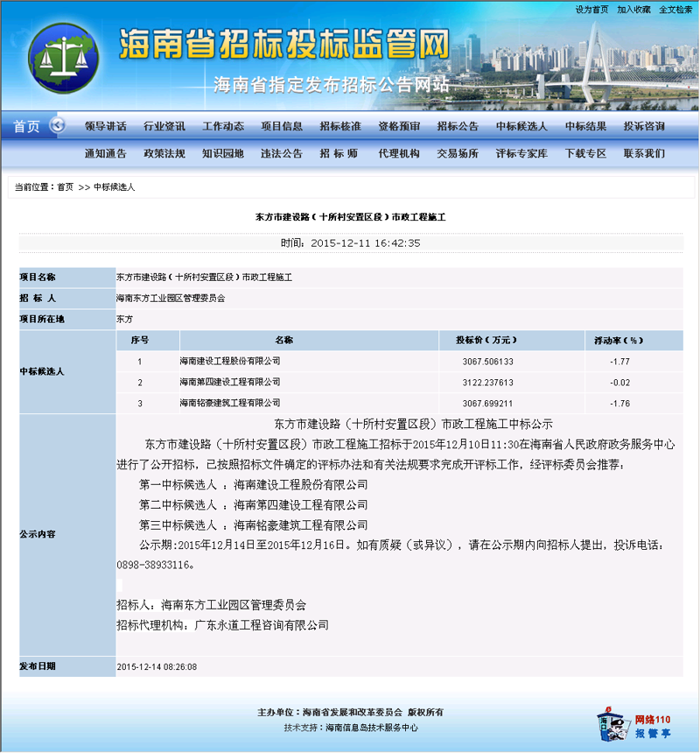Image resolution: width=700 pixels, height=753 pixels.
Task: Select 工作动态 in navigation
Action: [x=223, y=126]
